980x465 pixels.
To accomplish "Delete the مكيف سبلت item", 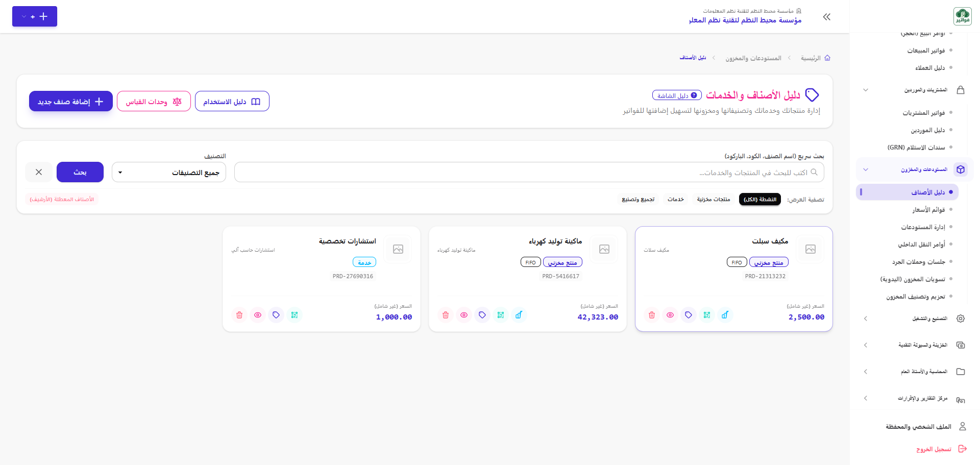I will pos(652,315).
